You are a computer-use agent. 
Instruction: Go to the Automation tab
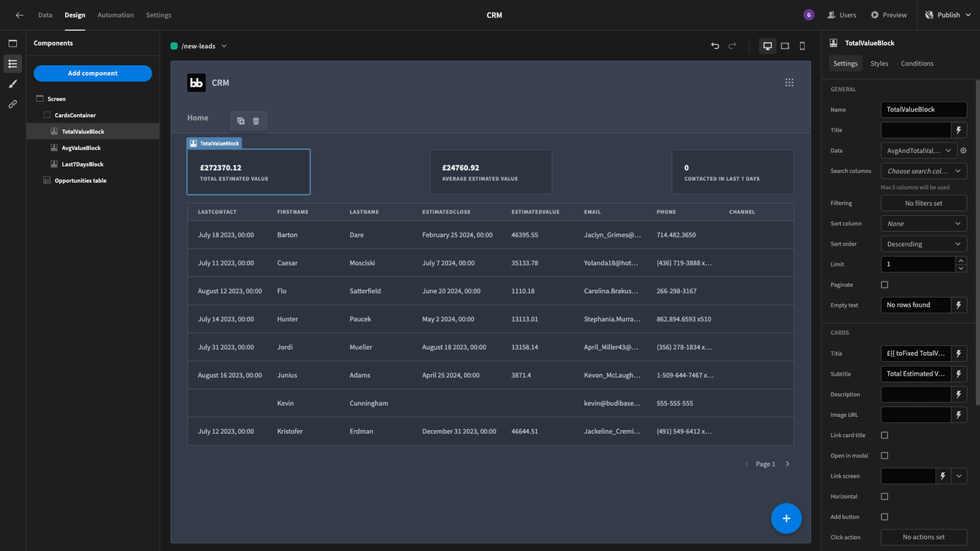(116, 15)
